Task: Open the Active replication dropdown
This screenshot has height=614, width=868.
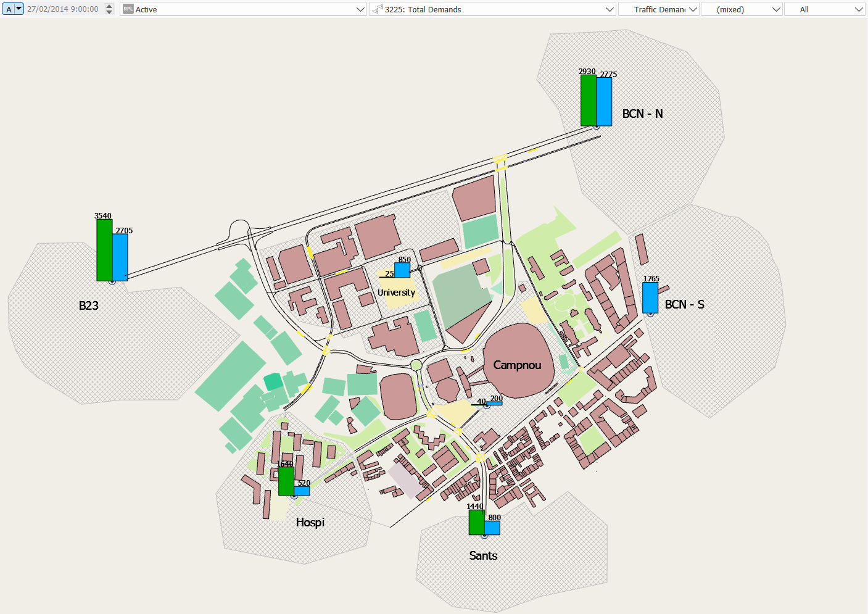Action: point(244,9)
